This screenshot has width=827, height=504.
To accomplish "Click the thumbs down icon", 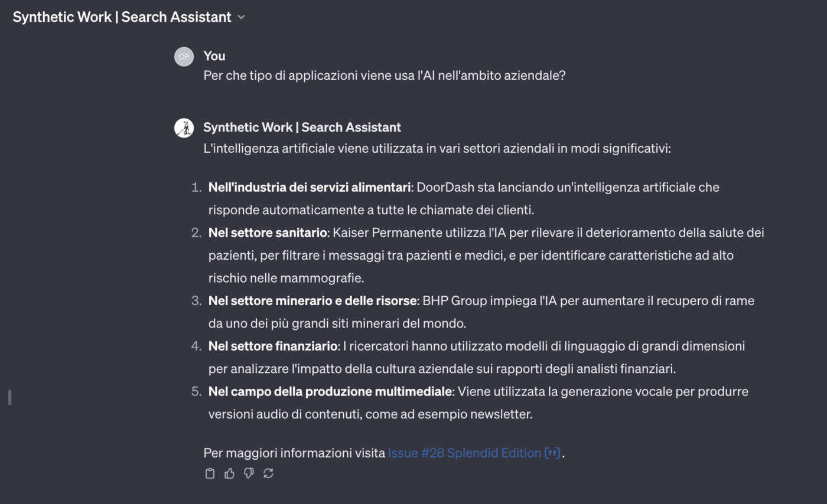I will [x=249, y=473].
